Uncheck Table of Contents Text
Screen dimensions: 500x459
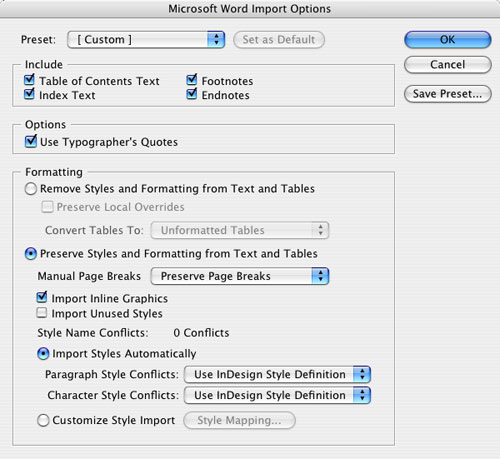pos(29,80)
